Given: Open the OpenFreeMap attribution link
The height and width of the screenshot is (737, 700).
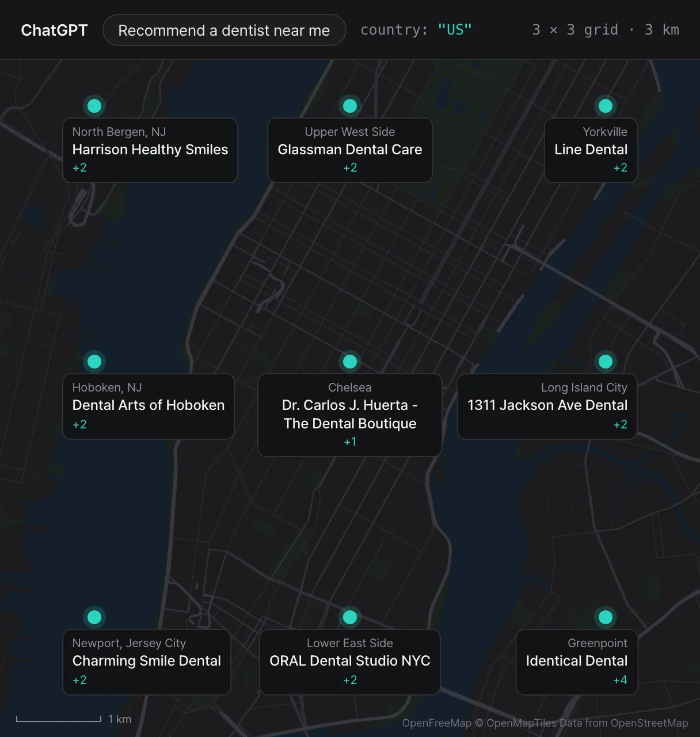Looking at the screenshot, I should coord(437,723).
